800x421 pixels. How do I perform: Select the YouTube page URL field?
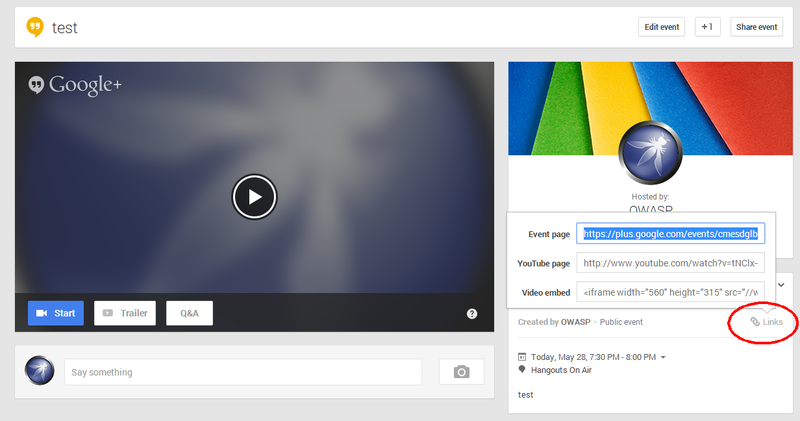pyautogui.click(x=670, y=263)
